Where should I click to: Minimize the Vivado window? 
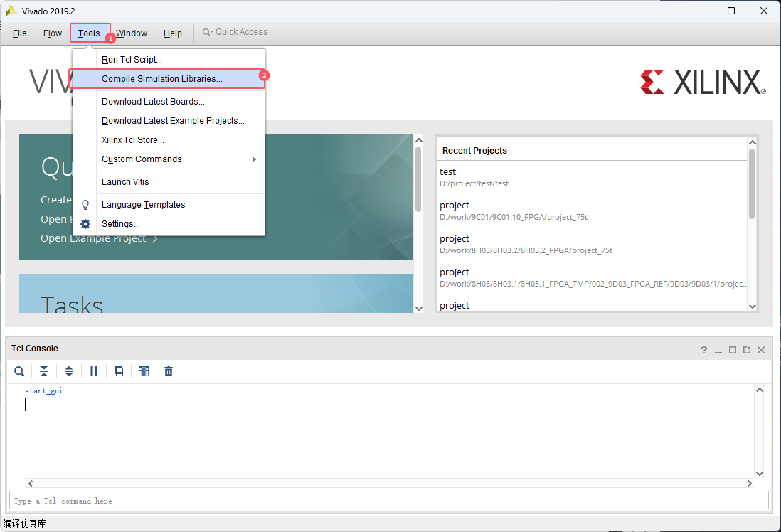[699, 11]
